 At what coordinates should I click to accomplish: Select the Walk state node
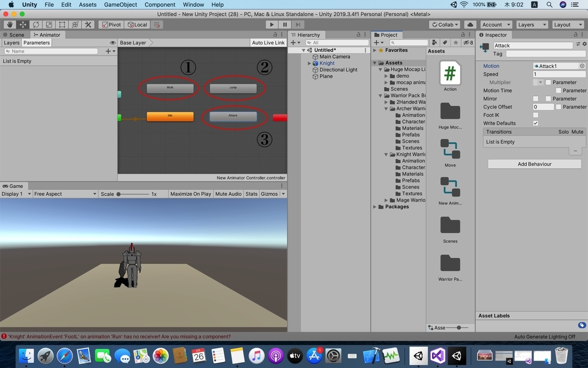pyautogui.click(x=170, y=88)
